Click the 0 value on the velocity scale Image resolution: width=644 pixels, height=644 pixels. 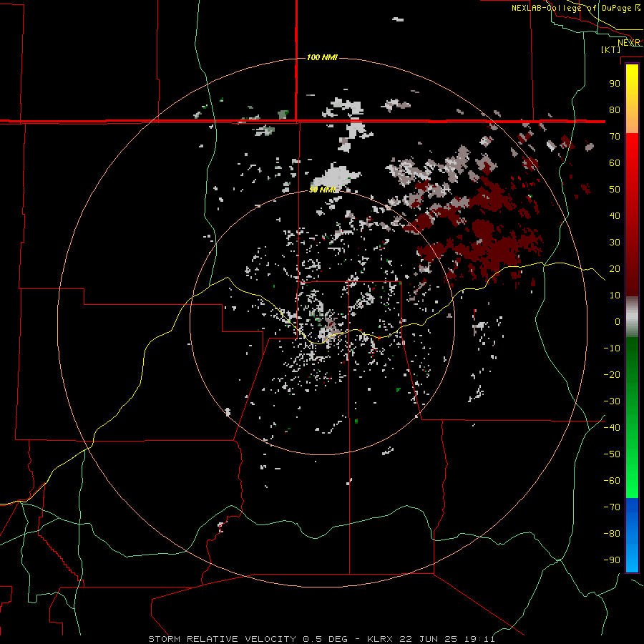click(x=618, y=321)
